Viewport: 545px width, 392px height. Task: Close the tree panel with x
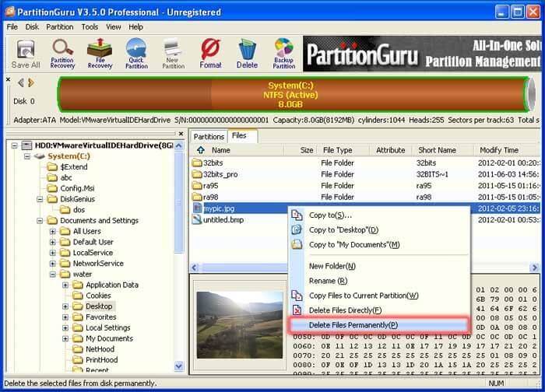(181, 134)
